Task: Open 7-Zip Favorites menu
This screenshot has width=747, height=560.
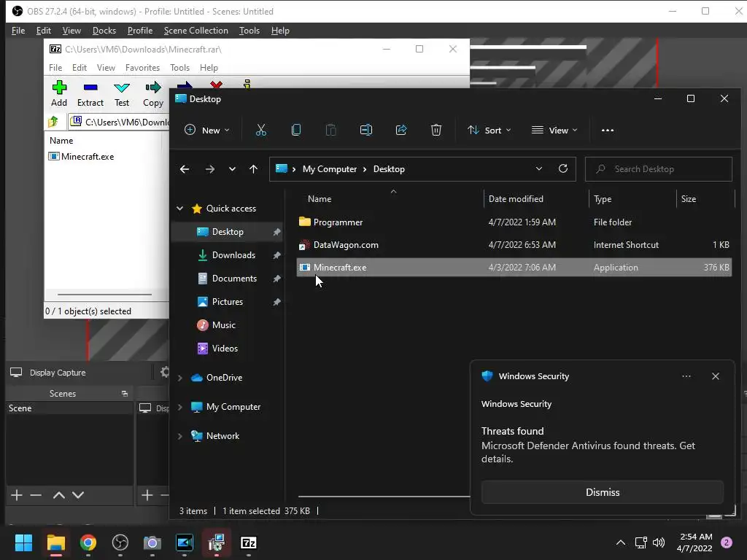Action: [142, 68]
